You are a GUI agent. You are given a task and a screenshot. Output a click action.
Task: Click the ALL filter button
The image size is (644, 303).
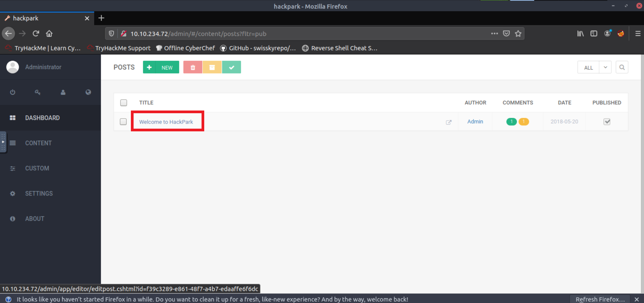pos(588,68)
